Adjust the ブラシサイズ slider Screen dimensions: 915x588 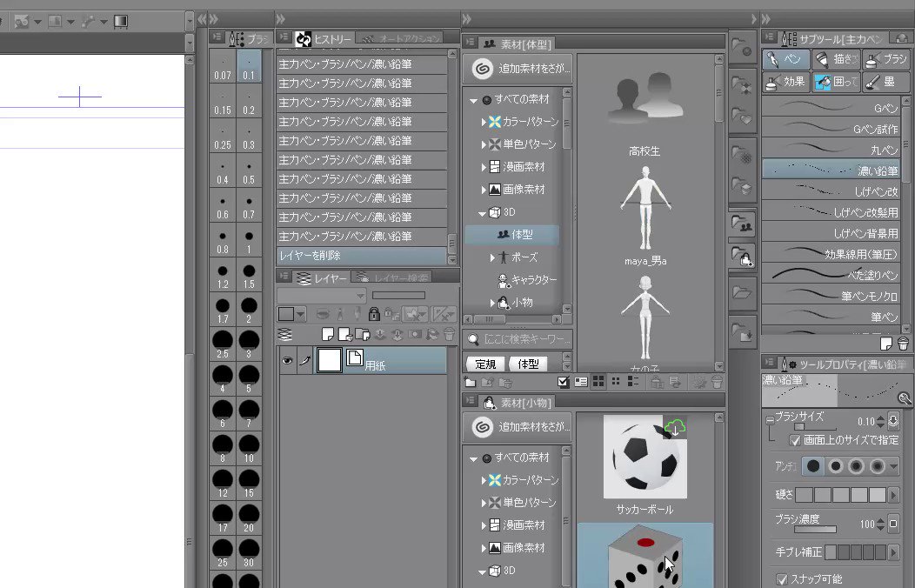[815, 427]
